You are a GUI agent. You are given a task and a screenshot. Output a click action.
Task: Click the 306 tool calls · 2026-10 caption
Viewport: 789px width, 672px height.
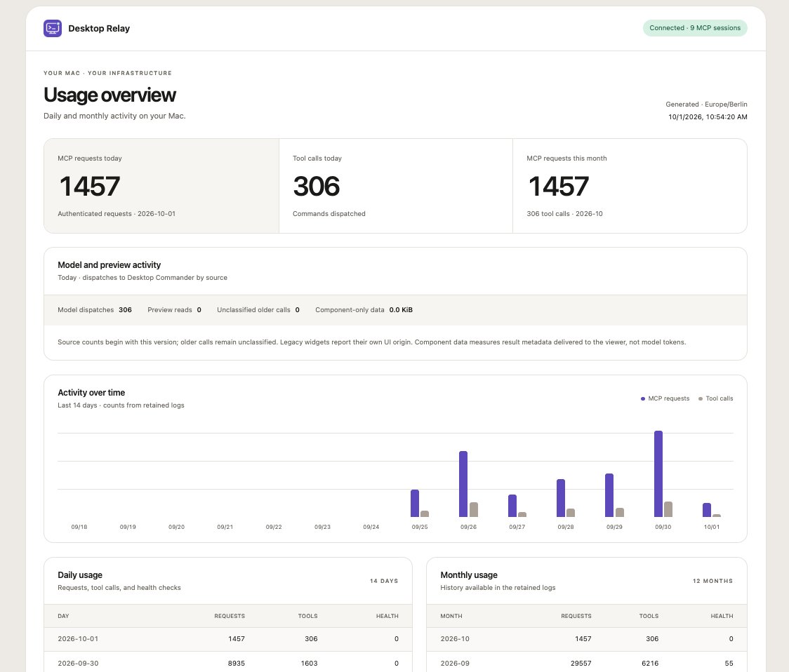564,214
